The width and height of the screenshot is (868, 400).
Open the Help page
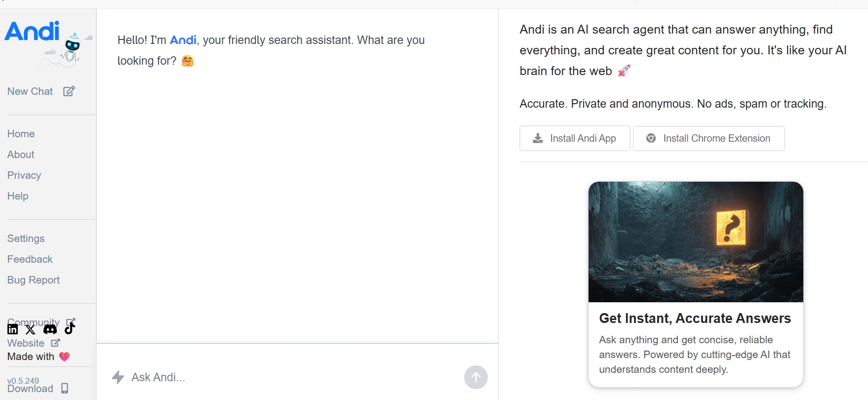[x=18, y=196]
